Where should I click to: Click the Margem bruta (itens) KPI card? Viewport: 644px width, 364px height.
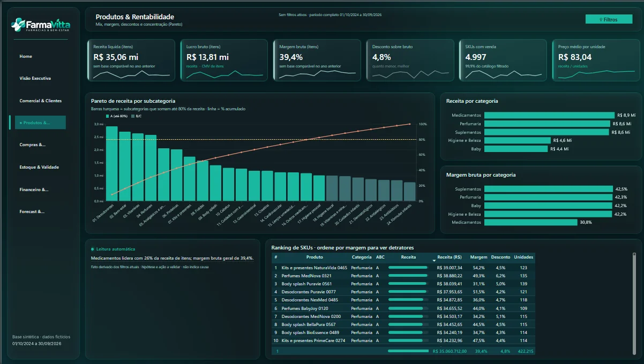point(317,60)
